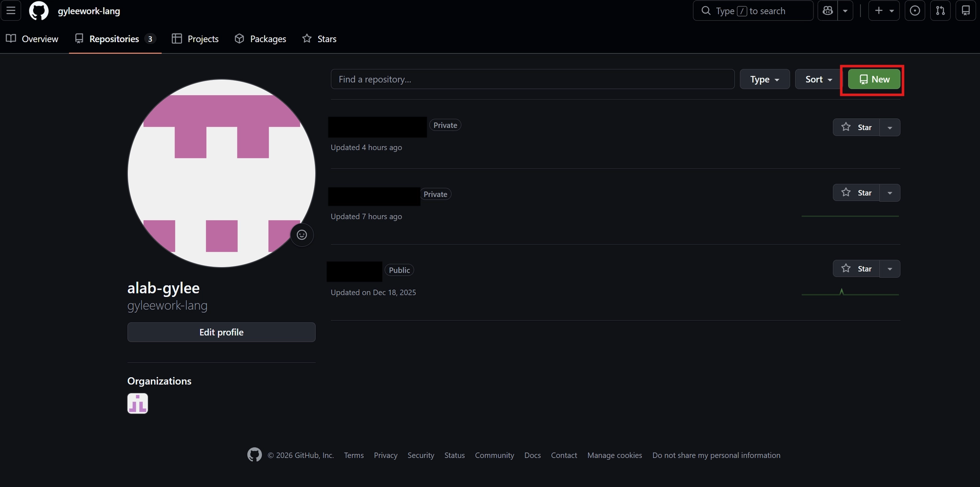Open the Community footer link
This screenshot has height=487, width=980.
tap(495, 455)
